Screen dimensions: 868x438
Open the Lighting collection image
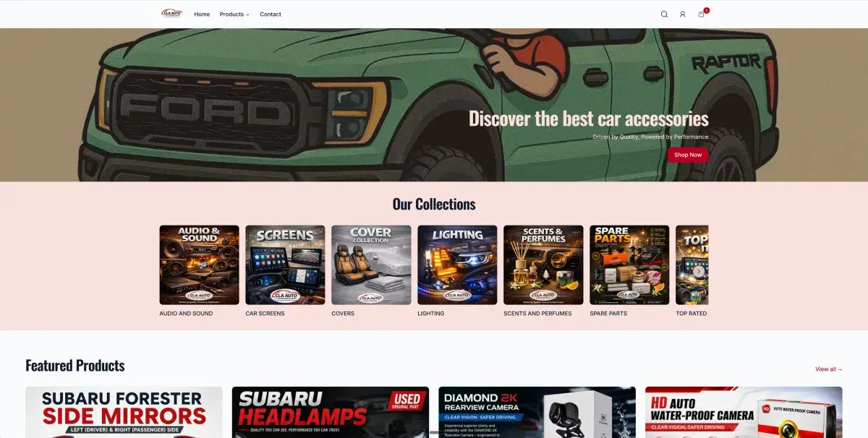coord(457,265)
